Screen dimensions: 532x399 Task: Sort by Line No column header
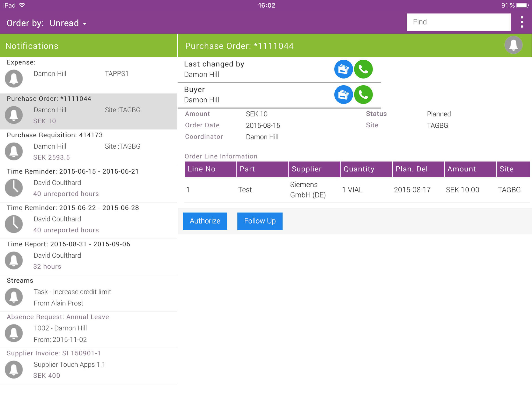pyautogui.click(x=211, y=169)
